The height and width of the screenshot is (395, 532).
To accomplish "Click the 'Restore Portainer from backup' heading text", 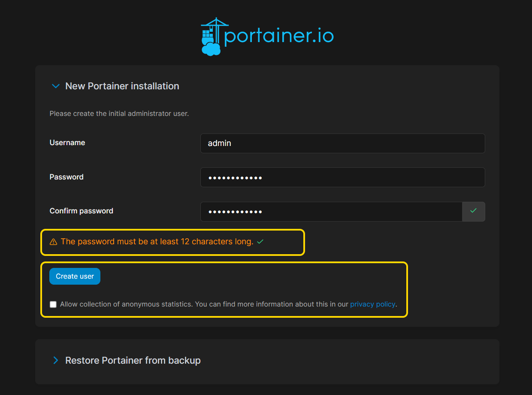I will coord(133,360).
